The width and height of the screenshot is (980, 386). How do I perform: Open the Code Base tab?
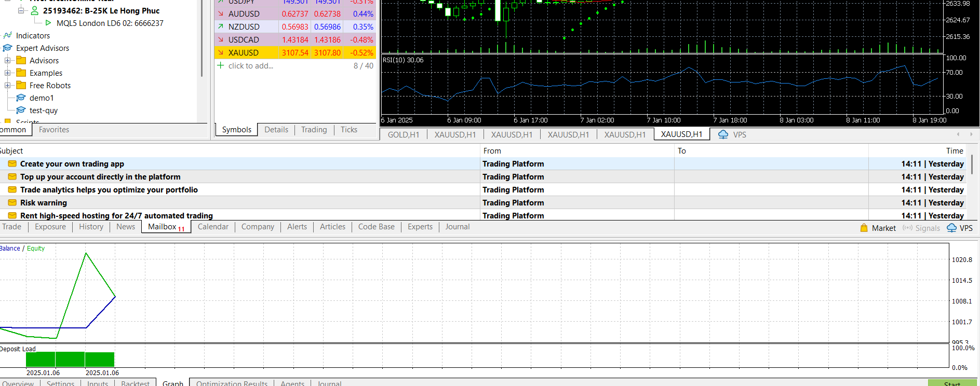click(377, 227)
